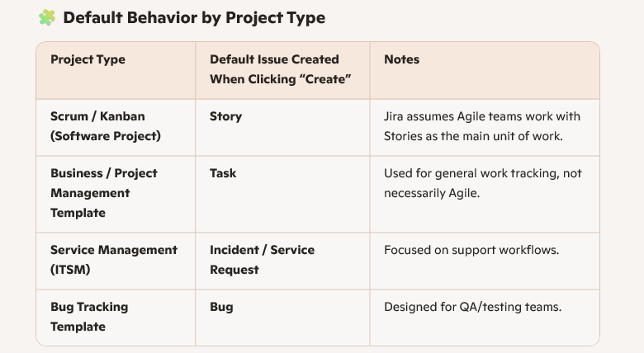Viewport: 644px width, 353px height.
Task: Select the "Default Issue Created" column header
Action: 274,59
